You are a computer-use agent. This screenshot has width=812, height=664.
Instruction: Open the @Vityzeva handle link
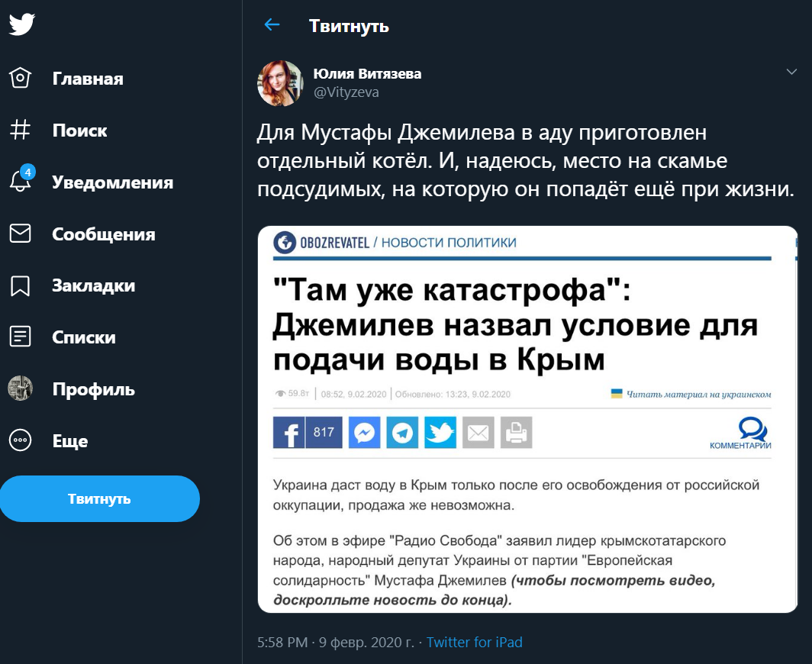tap(346, 92)
